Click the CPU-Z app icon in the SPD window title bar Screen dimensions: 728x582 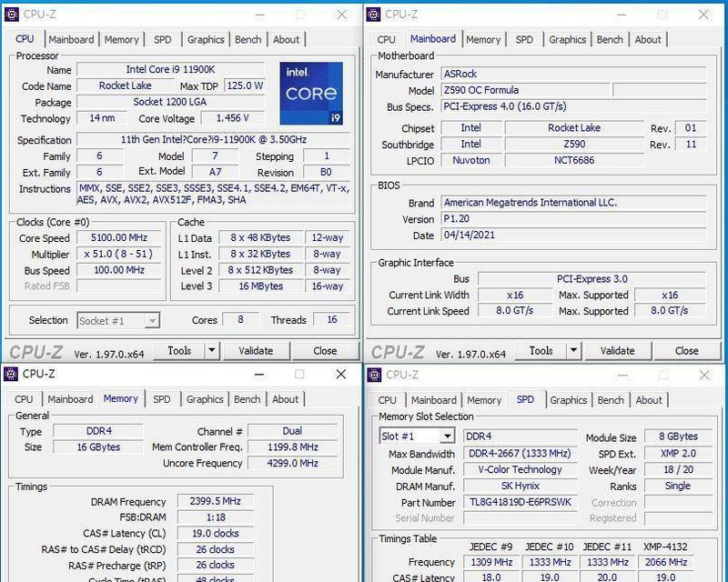[374, 375]
